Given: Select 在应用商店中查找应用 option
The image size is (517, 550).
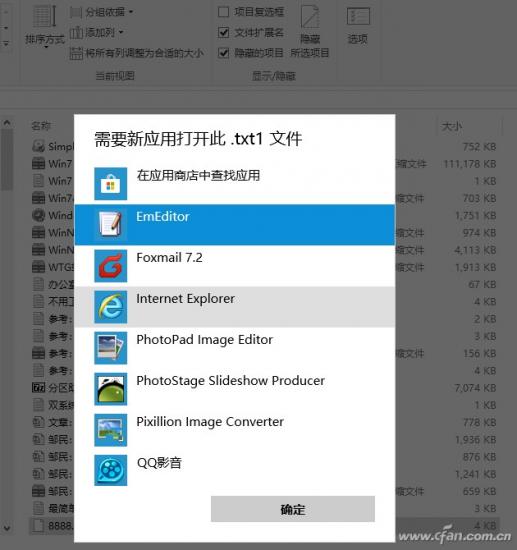Looking at the screenshot, I should 235,183.
